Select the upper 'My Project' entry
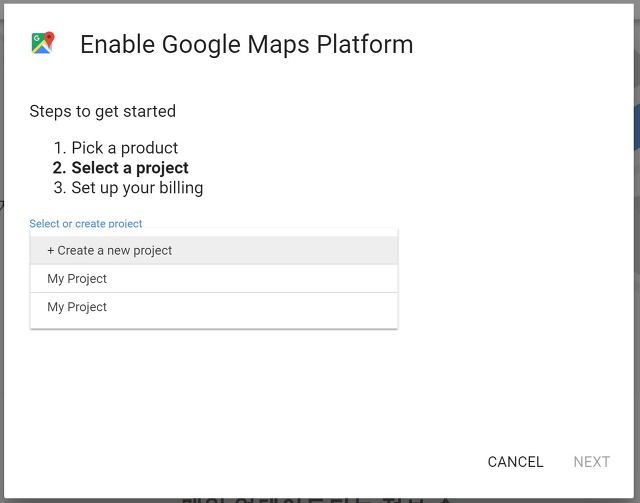This screenshot has width=640, height=503. point(214,278)
